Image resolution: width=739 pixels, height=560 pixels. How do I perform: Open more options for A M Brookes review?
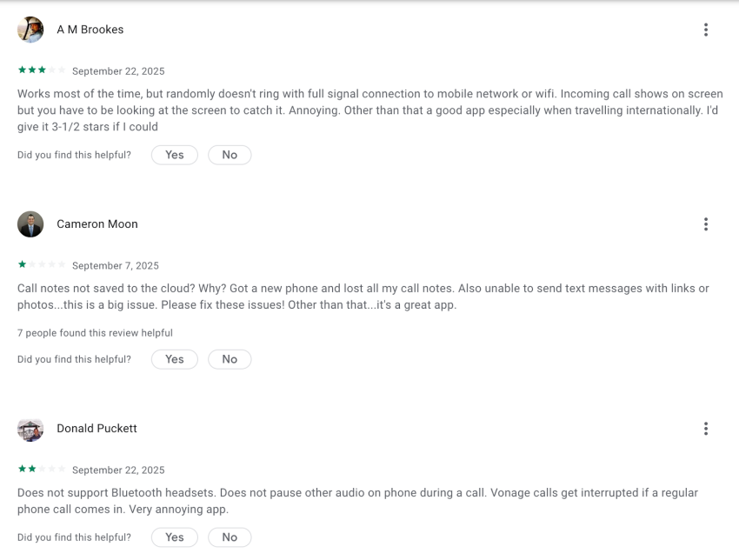pos(705,30)
